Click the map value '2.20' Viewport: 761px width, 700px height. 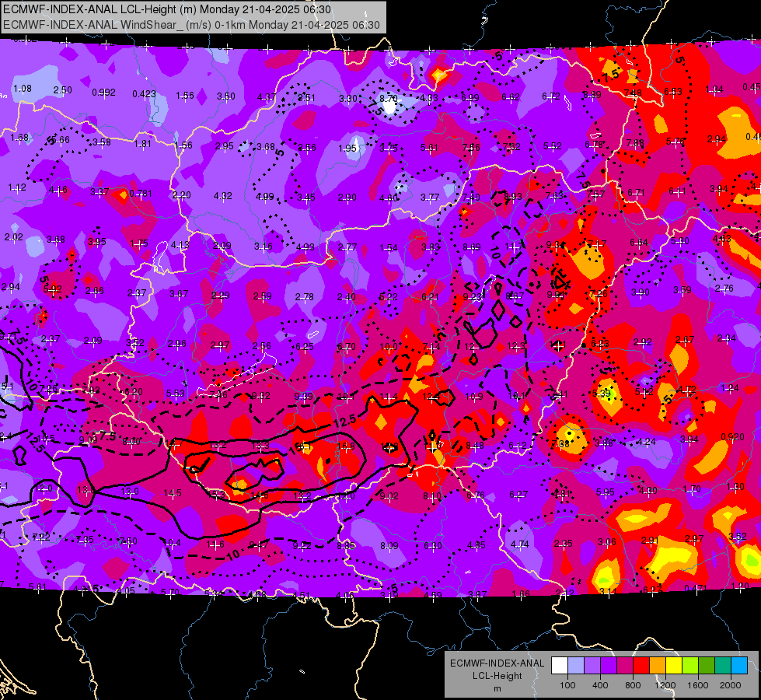point(182,194)
